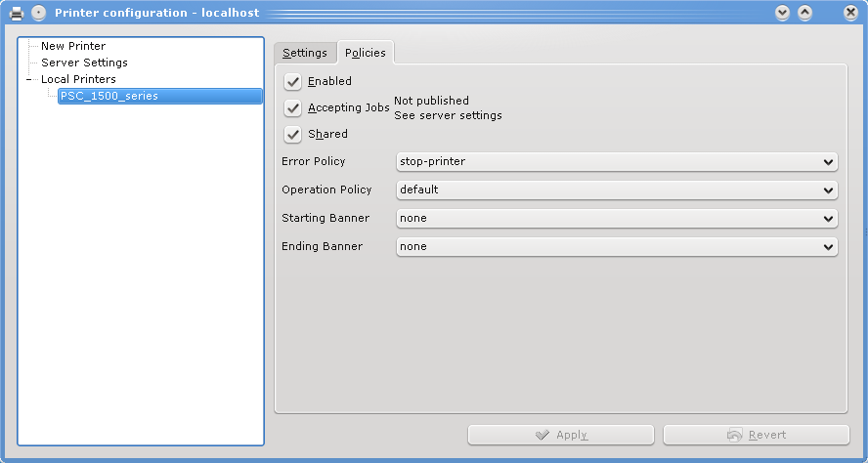Select New Printer in the tree
Screen dimensions: 868x463
73,46
